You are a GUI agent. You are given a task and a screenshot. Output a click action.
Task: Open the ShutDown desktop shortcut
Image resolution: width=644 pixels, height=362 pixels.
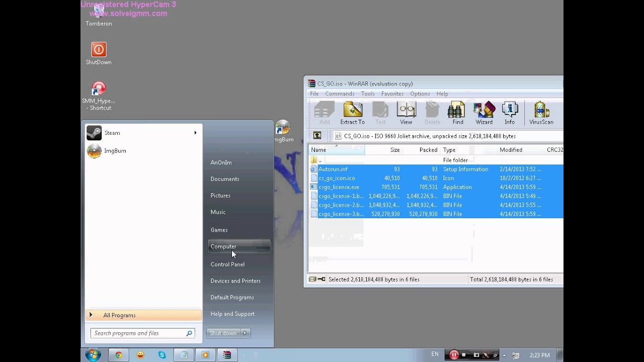point(99,54)
